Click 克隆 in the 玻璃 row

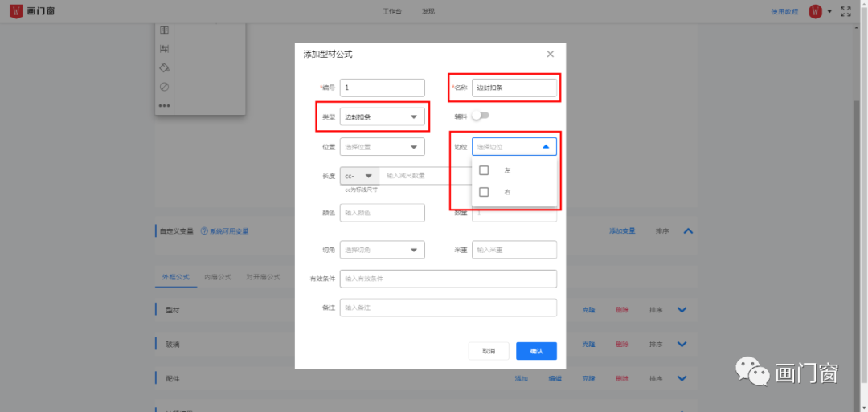point(588,345)
